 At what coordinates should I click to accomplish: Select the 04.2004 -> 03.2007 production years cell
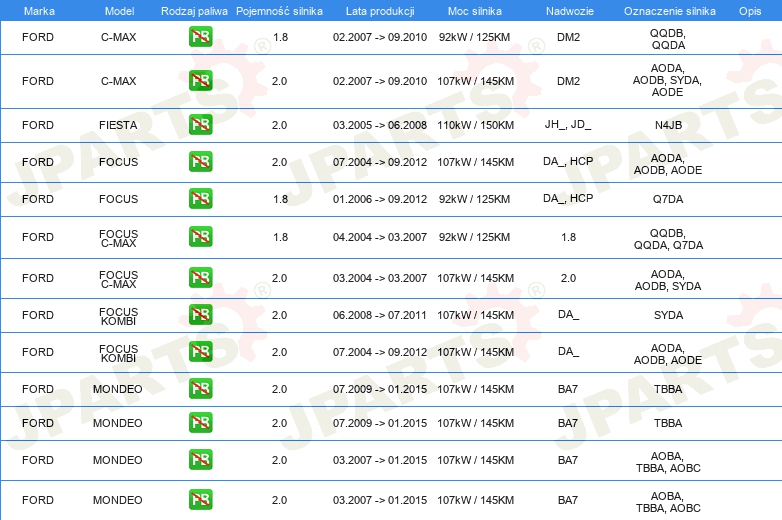click(380, 237)
